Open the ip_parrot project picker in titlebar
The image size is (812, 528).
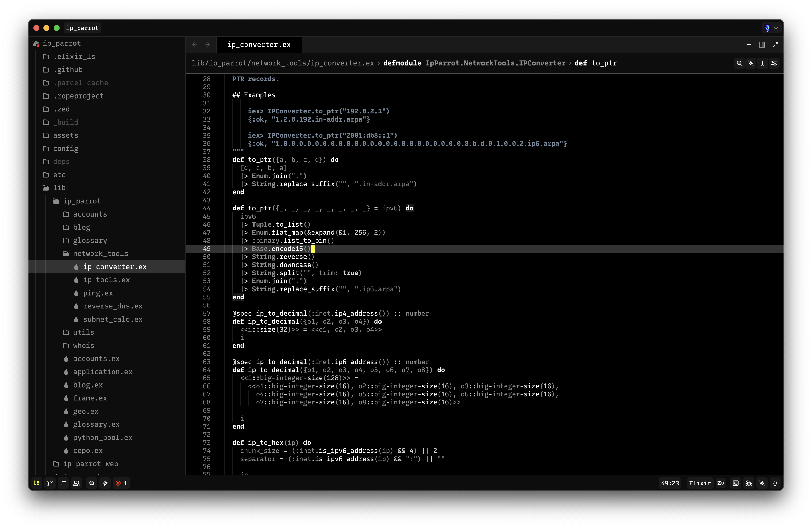click(x=82, y=28)
